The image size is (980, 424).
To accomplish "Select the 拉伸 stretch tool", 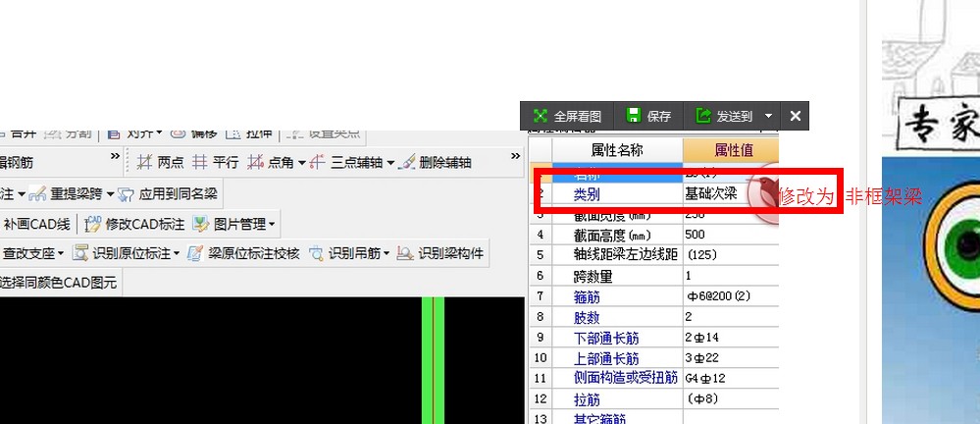I will [249, 133].
